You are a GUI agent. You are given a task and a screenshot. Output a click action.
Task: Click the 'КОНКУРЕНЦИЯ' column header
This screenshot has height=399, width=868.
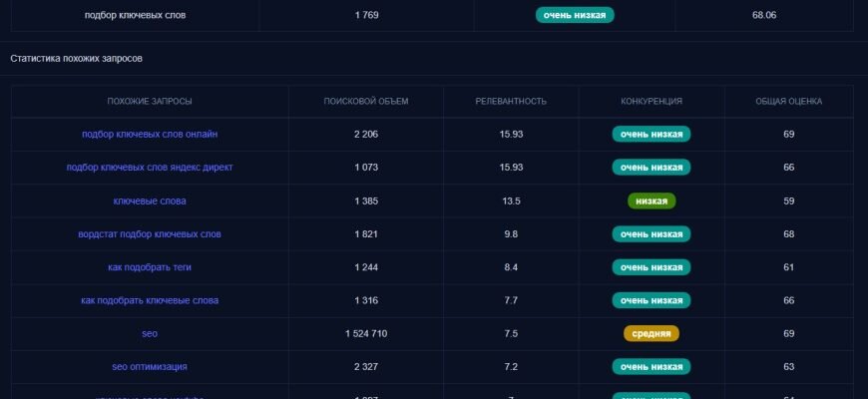coord(651,102)
